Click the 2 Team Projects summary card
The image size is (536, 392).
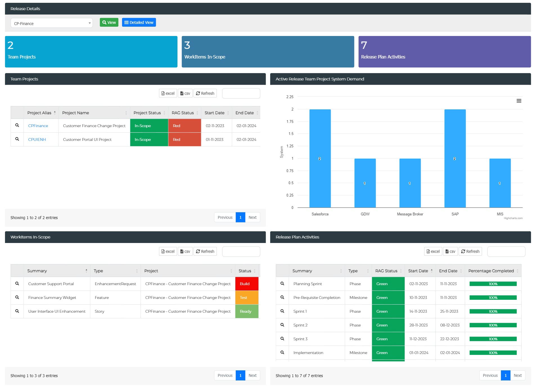coord(91,52)
